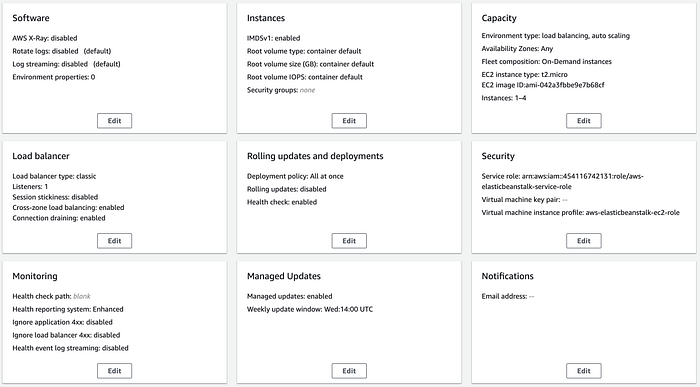Click 'Security groups: none' text
This screenshot has height=387, width=700.
coord(281,90)
